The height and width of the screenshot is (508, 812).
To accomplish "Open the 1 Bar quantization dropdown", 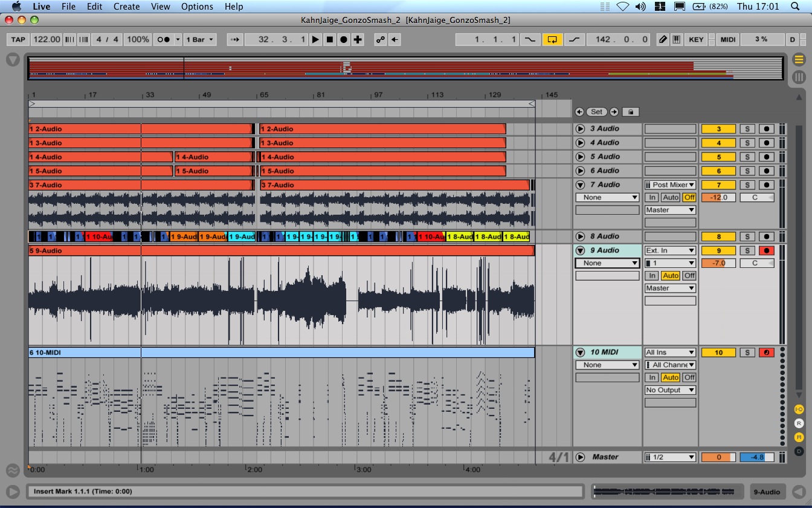I will point(200,39).
